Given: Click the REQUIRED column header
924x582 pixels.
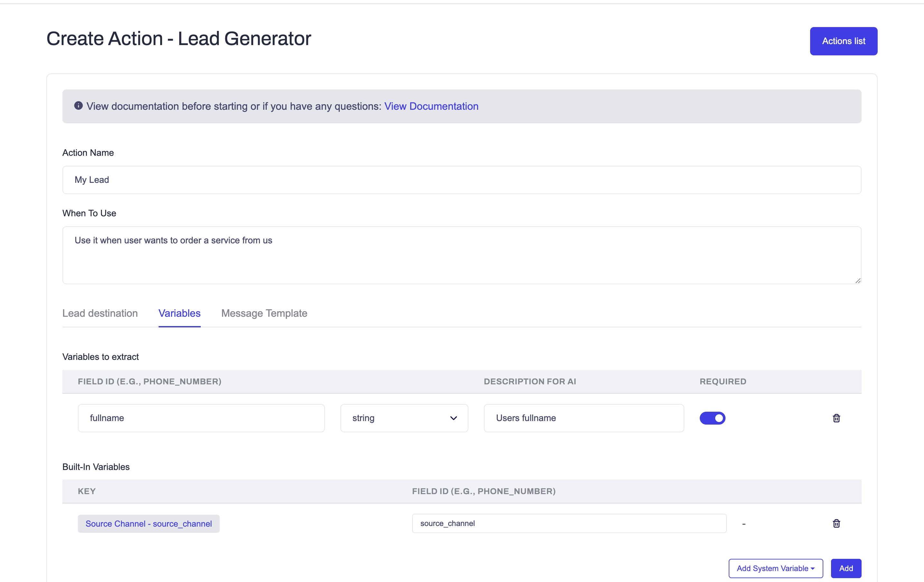Looking at the screenshot, I should click(x=723, y=381).
